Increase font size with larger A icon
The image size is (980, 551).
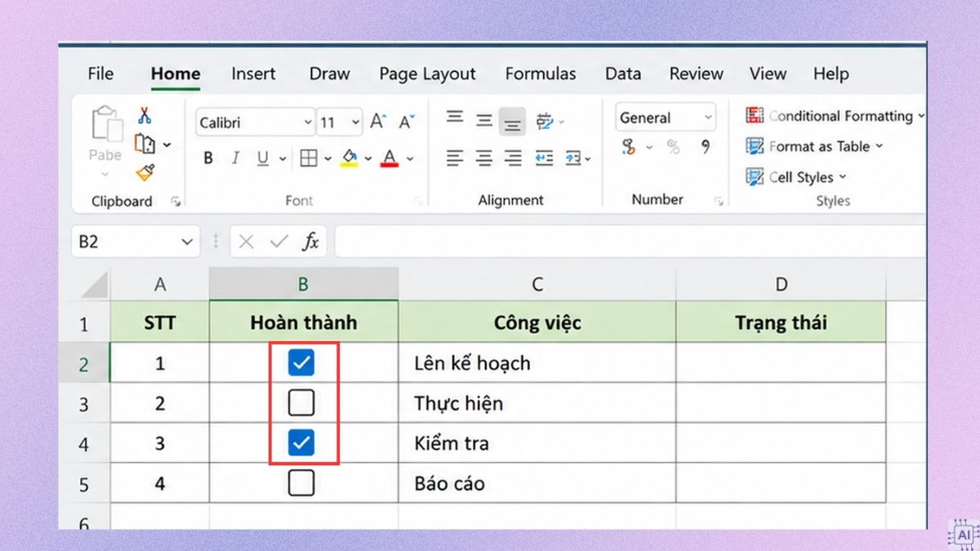point(377,122)
